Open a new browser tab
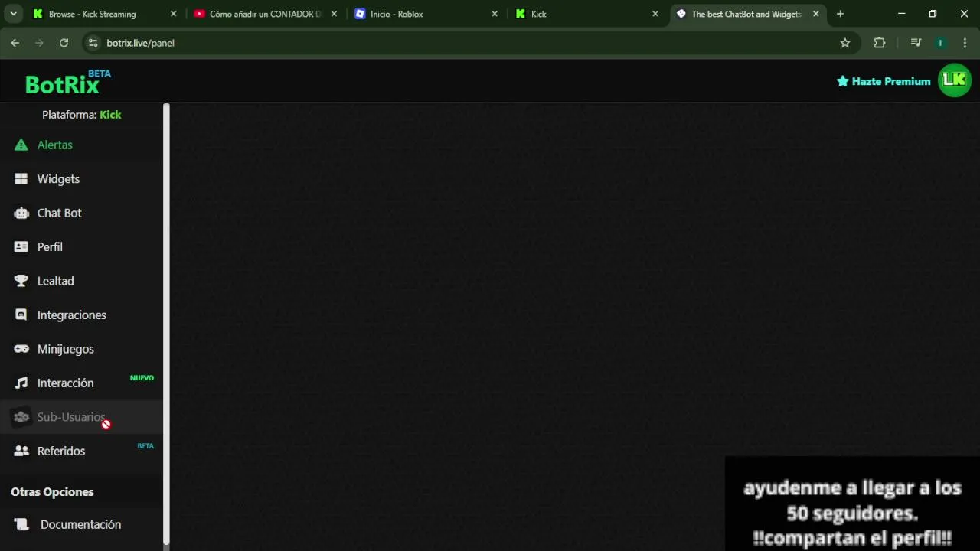Image resolution: width=980 pixels, height=551 pixels. point(840,14)
